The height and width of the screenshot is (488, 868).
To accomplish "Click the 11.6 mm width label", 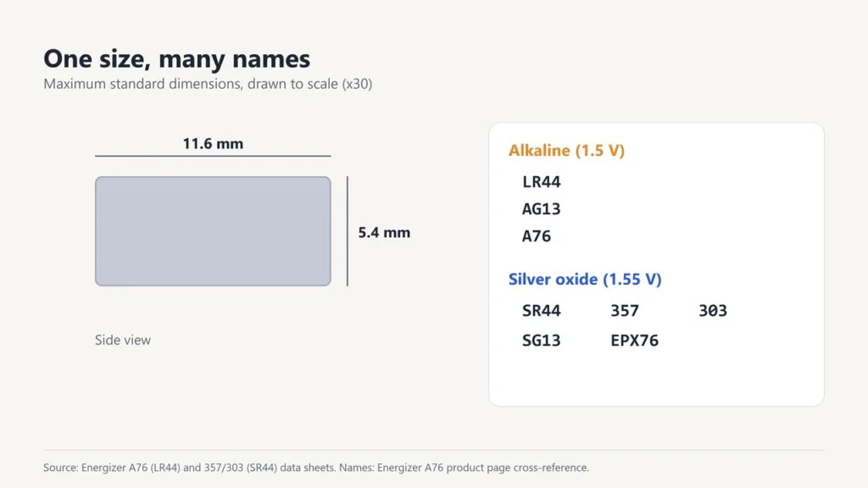I will point(213,144).
